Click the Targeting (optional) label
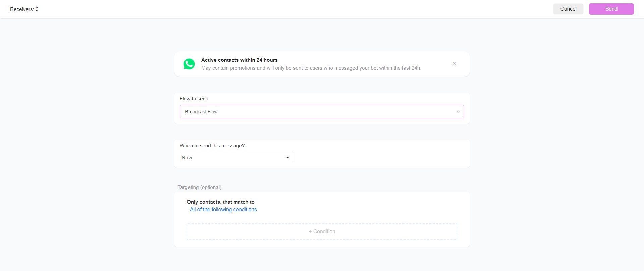 pyautogui.click(x=200, y=187)
